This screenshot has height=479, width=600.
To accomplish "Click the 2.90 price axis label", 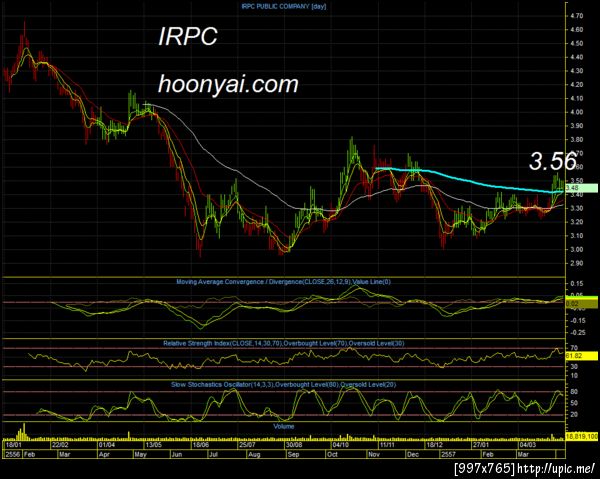I will 576,264.
